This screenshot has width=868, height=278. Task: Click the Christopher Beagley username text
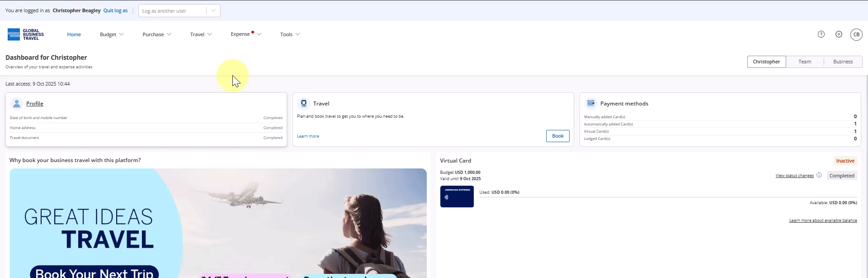[76, 10]
